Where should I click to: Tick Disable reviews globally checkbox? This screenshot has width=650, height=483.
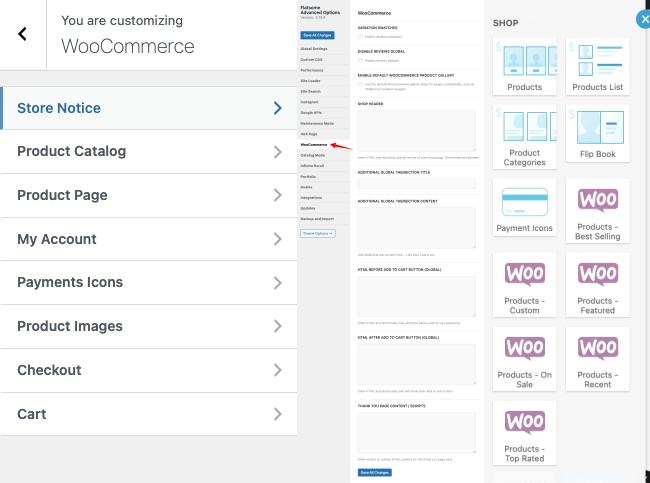(360, 61)
